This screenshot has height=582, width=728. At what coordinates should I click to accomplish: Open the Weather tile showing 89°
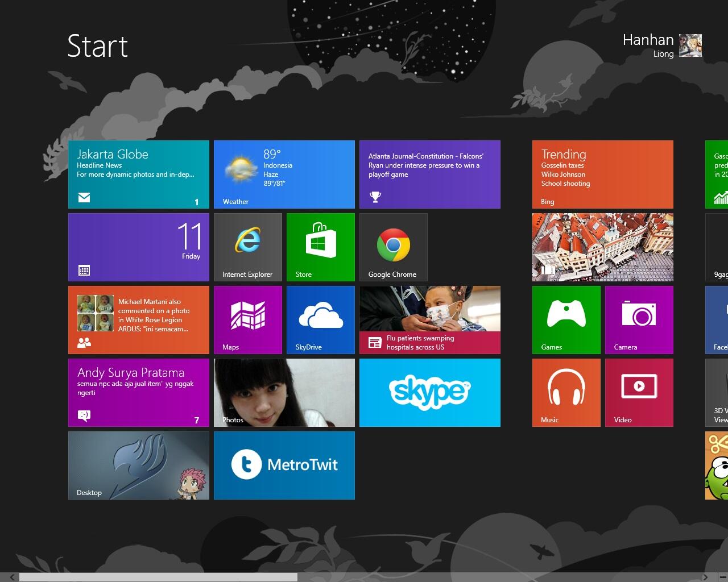[x=284, y=174]
